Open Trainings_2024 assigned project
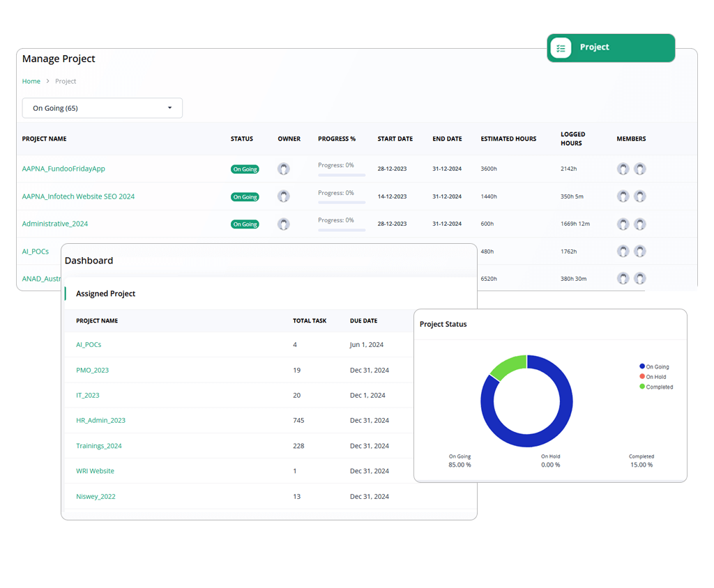The image size is (714, 588). (99, 446)
